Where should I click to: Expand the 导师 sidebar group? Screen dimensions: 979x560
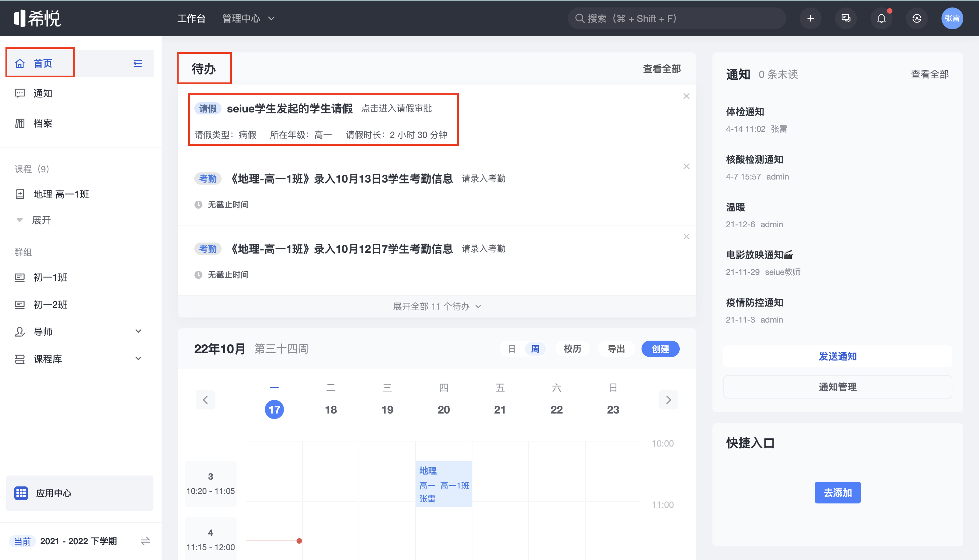pyautogui.click(x=138, y=331)
